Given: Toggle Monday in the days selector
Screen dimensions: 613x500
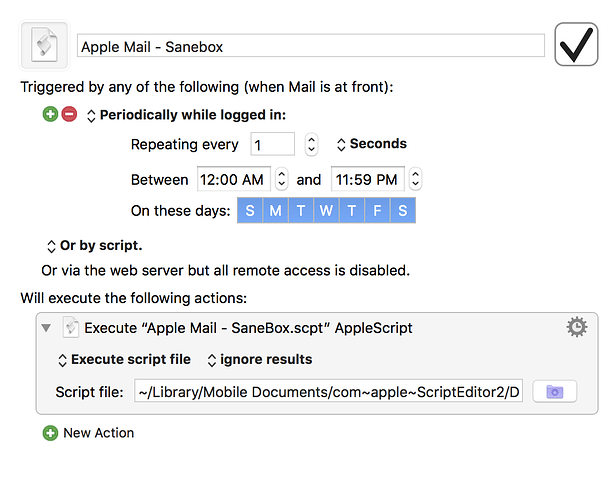Looking at the screenshot, I should (275, 211).
